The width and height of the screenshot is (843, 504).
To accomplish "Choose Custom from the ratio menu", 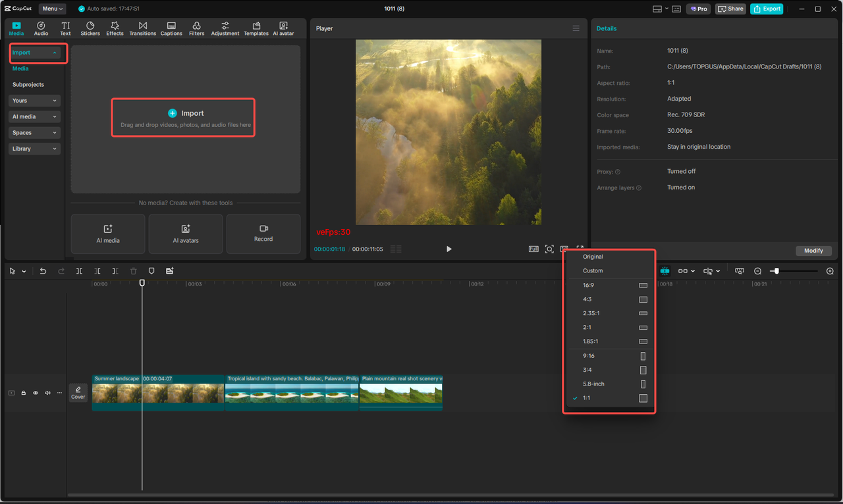I will tap(592, 270).
